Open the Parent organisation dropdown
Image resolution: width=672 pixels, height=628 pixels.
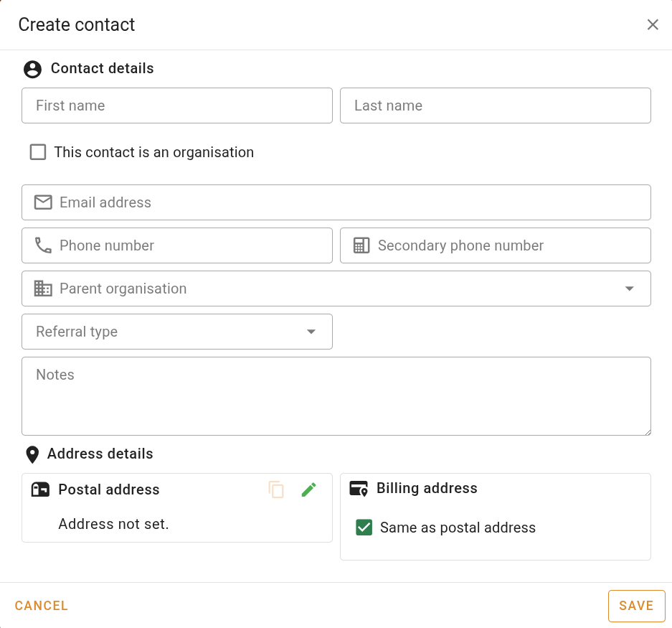336,289
